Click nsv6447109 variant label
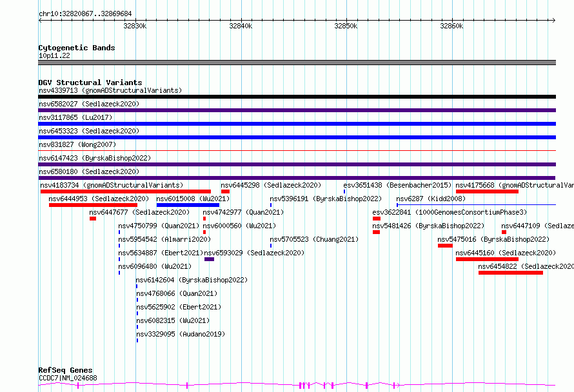 click(x=537, y=226)
